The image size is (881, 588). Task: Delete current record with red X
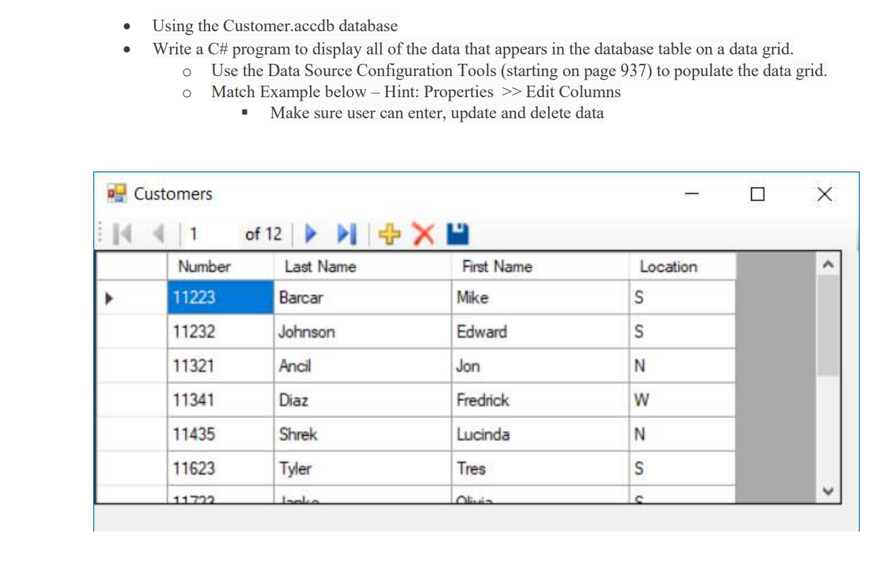[x=423, y=235]
